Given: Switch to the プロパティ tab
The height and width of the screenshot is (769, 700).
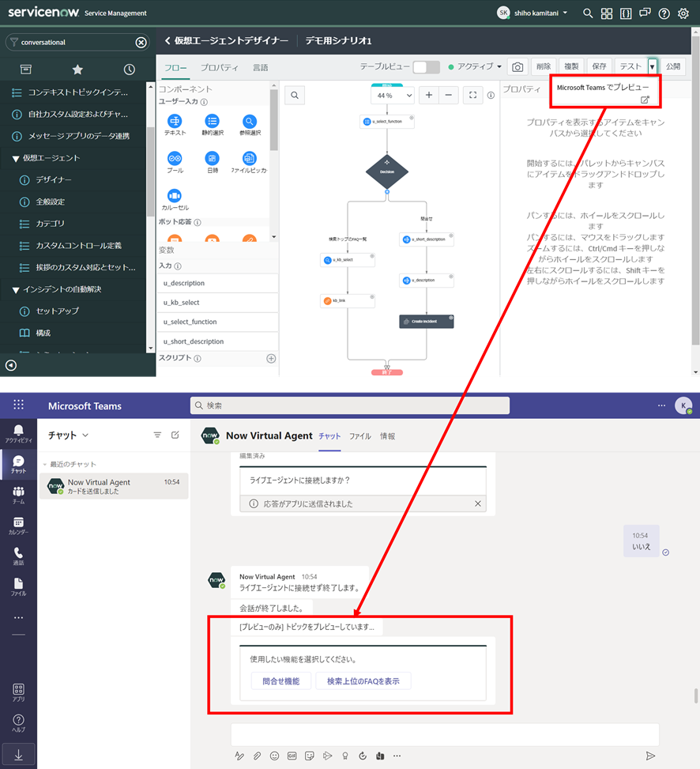Looking at the screenshot, I should 219,68.
